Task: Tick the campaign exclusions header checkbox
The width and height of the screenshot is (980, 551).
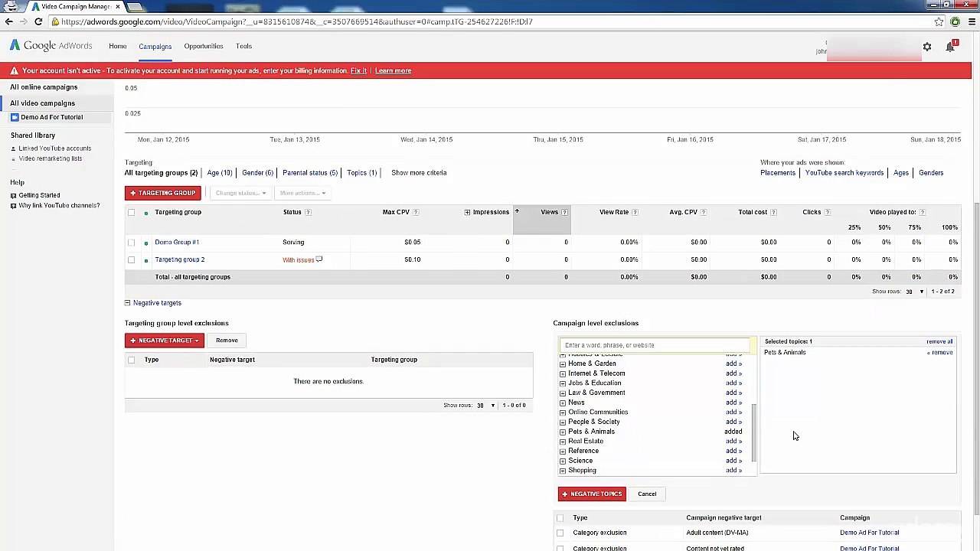Action: pyautogui.click(x=560, y=518)
